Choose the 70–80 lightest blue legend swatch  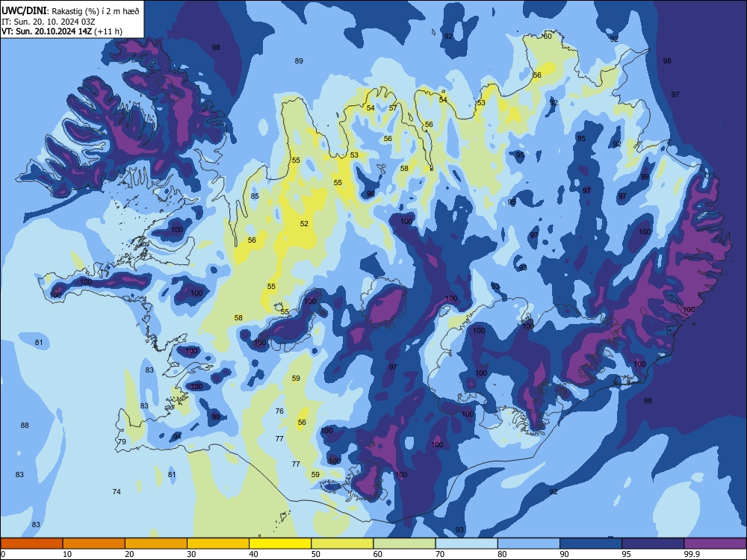pos(466,544)
